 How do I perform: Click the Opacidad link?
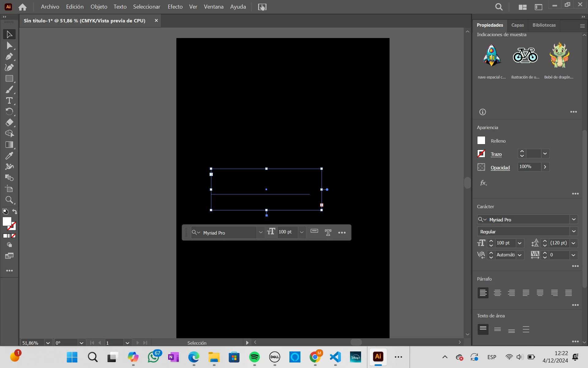pyautogui.click(x=500, y=168)
